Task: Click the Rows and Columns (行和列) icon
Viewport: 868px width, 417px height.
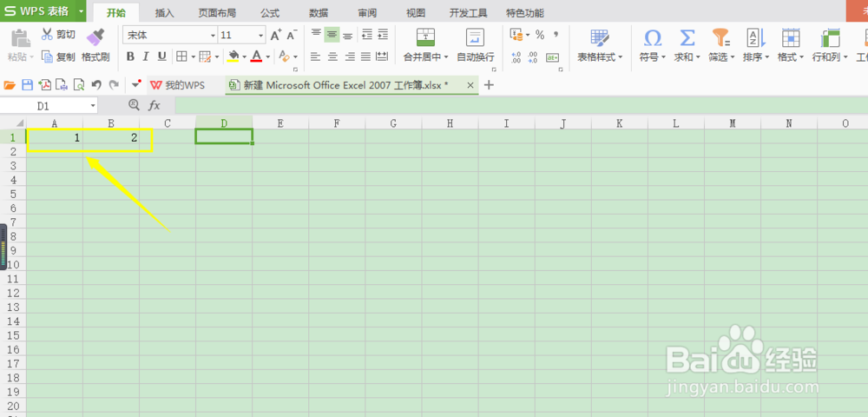Action: [830, 37]
